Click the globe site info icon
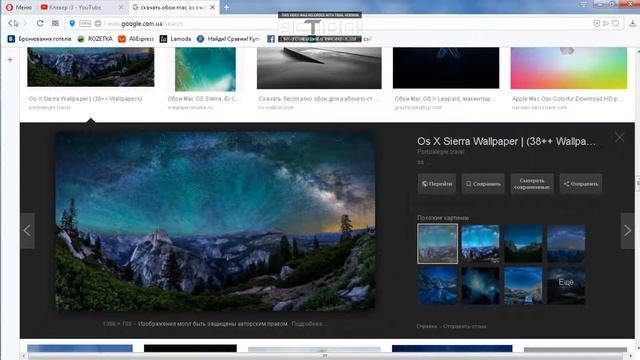The height and width of the screenshot is (360, 640). point(98,24)
